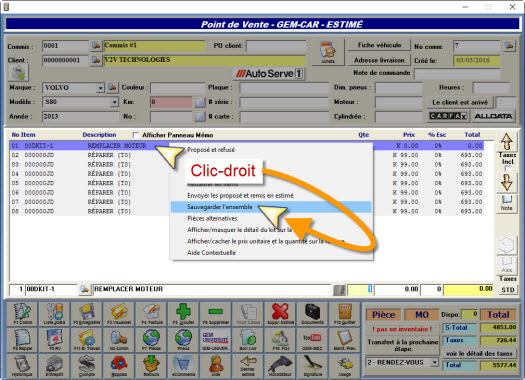Open the Documents briefcase icon
Viewport: 525px width, 380px height.
pos(312,314)
